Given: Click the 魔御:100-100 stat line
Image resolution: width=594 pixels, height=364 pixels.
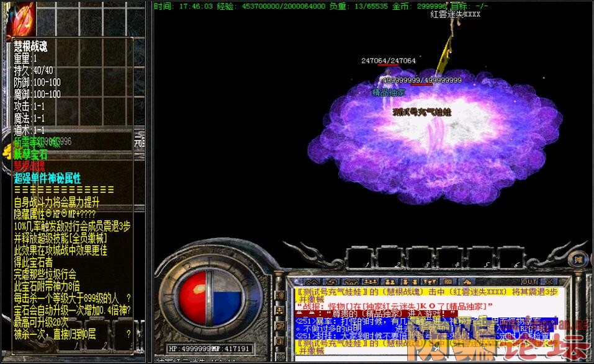Looking at the screenshot, I should (37, 94).
